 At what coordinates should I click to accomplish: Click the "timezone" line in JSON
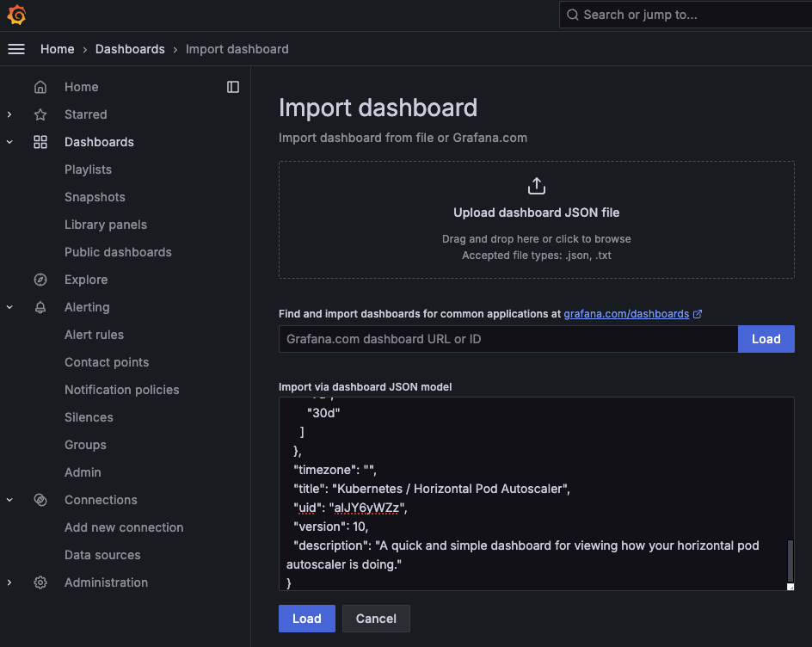pyautogui.click(x=335, y=470)
